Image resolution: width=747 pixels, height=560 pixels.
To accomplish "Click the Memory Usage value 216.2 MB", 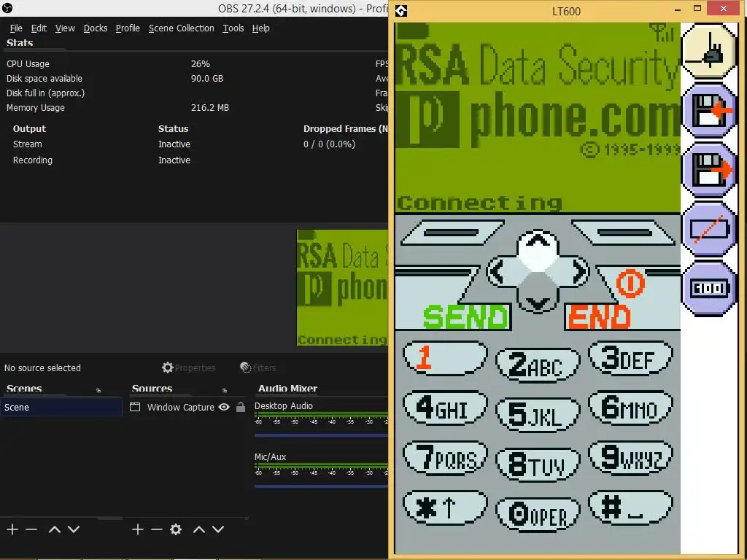I will (210, 108).
